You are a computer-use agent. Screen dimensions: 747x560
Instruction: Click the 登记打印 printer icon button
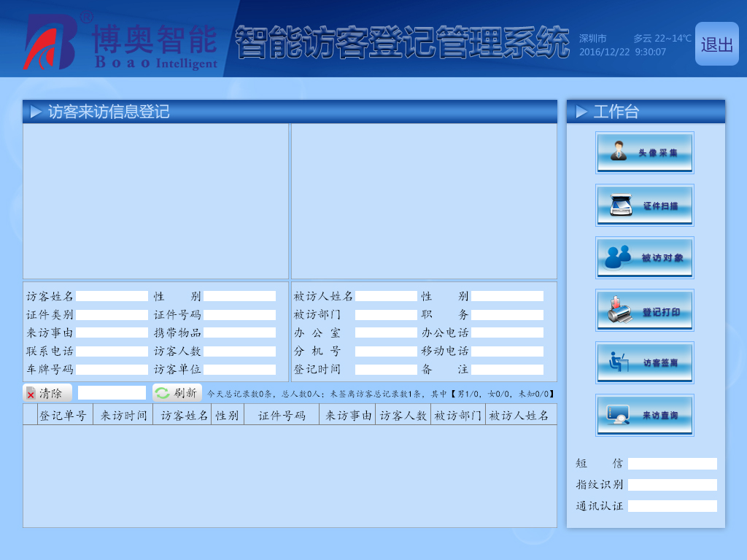[644, 310]
